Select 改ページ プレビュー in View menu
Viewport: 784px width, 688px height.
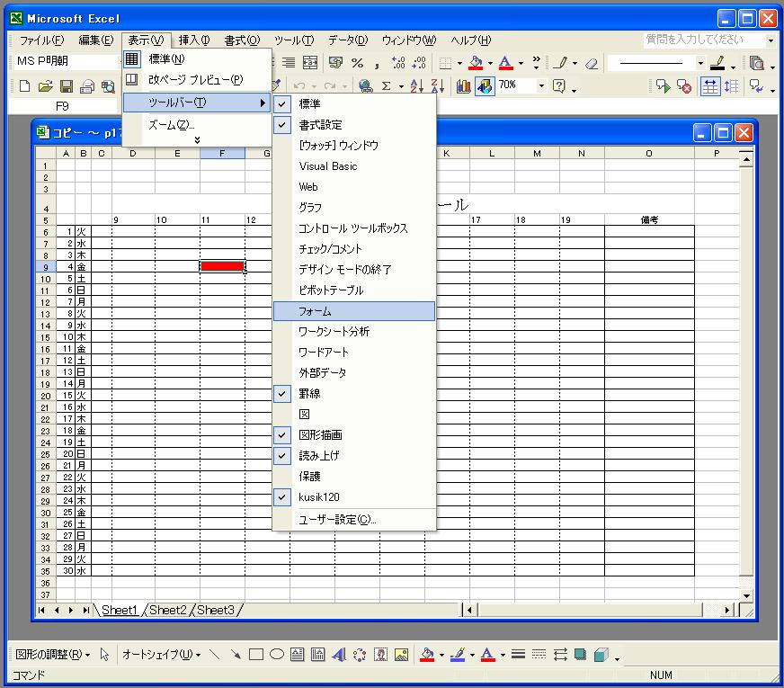pos(197,79)
